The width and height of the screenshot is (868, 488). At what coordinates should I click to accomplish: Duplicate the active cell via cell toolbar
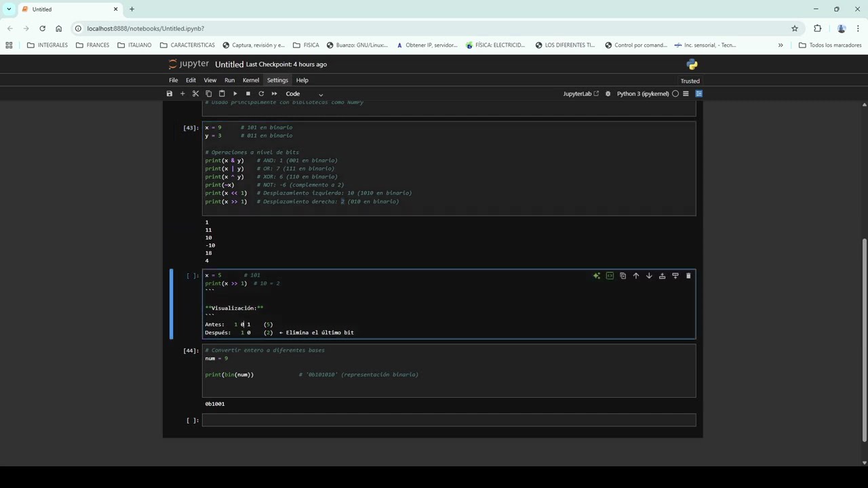tap(623, 276)
